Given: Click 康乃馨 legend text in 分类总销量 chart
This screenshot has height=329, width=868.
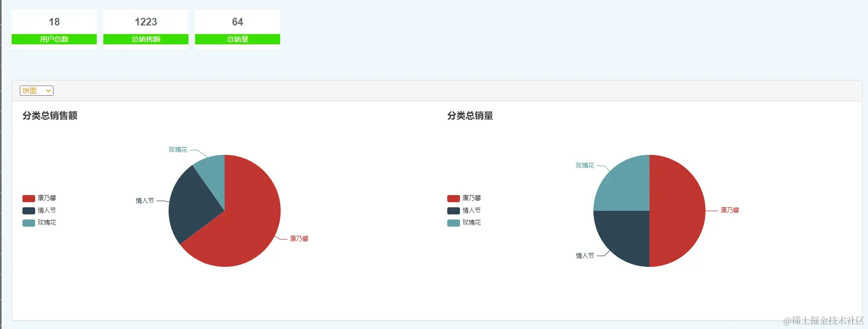Looking at the screenshot, I should [472, 198].
